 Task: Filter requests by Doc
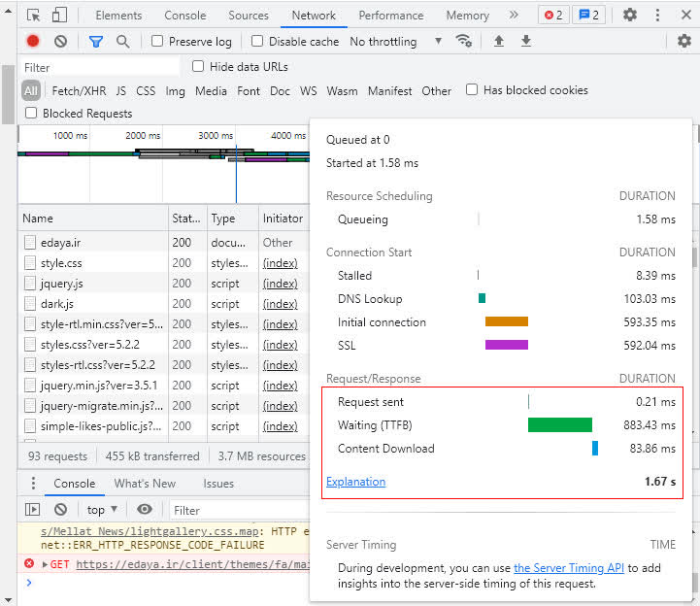pyautogui.click(x=280, y=90)
